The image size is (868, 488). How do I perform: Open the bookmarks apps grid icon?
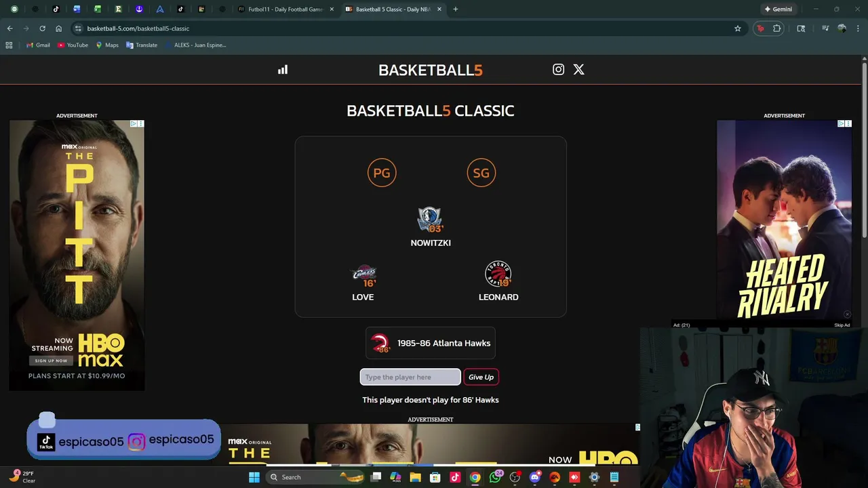pyautogui.click(x=9, y=45)
